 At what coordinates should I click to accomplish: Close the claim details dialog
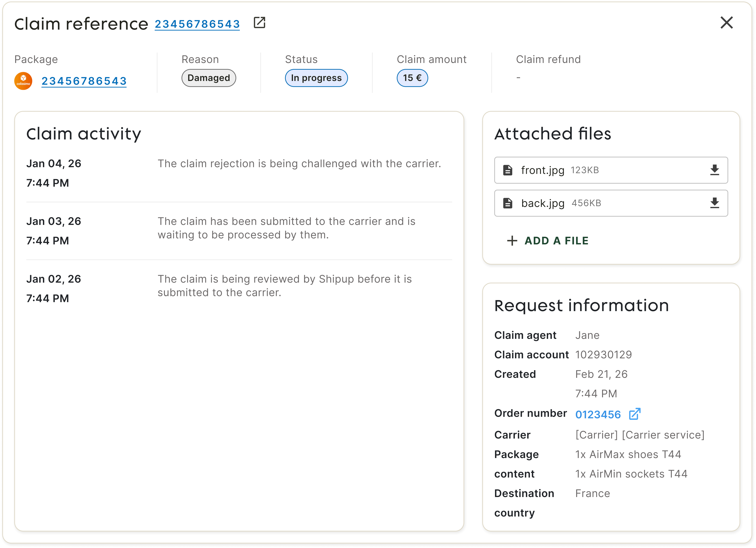click(726, 23)
